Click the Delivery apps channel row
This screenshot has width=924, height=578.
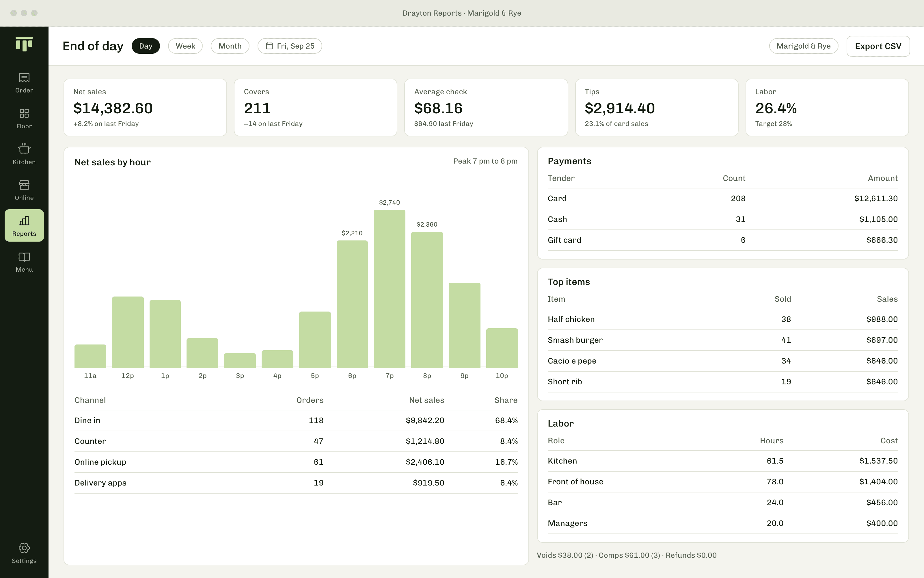click(x=296, y=483)
